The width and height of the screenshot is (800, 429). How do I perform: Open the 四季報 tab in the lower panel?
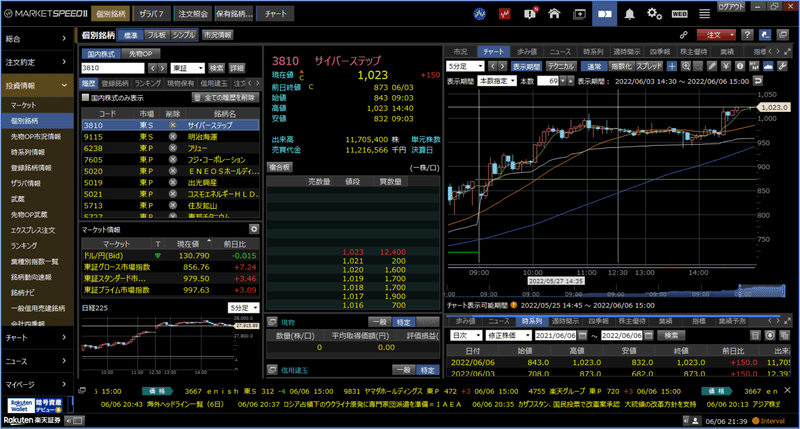tap(598, 321)
